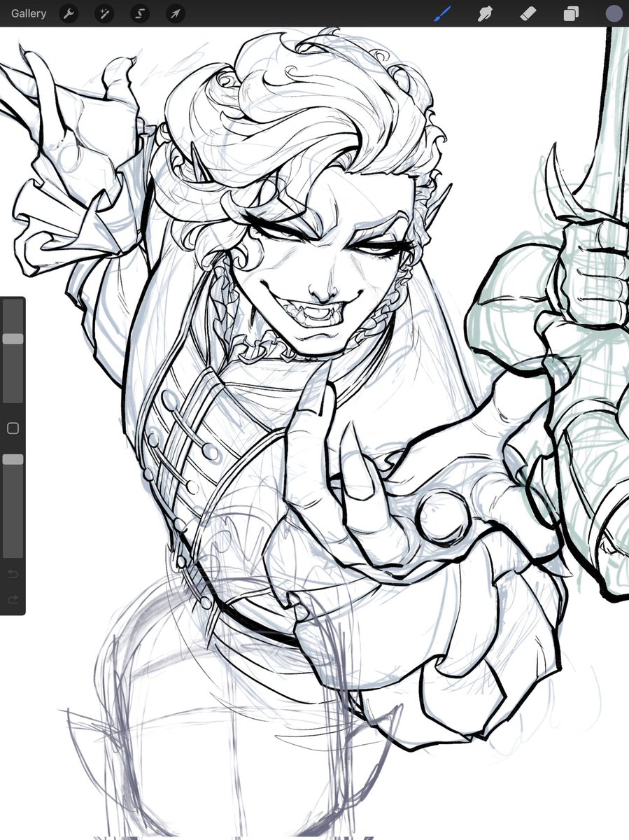Open the Adjustments magic wand menu
Screen dimensions: 629x840
(x=104, y=13)
